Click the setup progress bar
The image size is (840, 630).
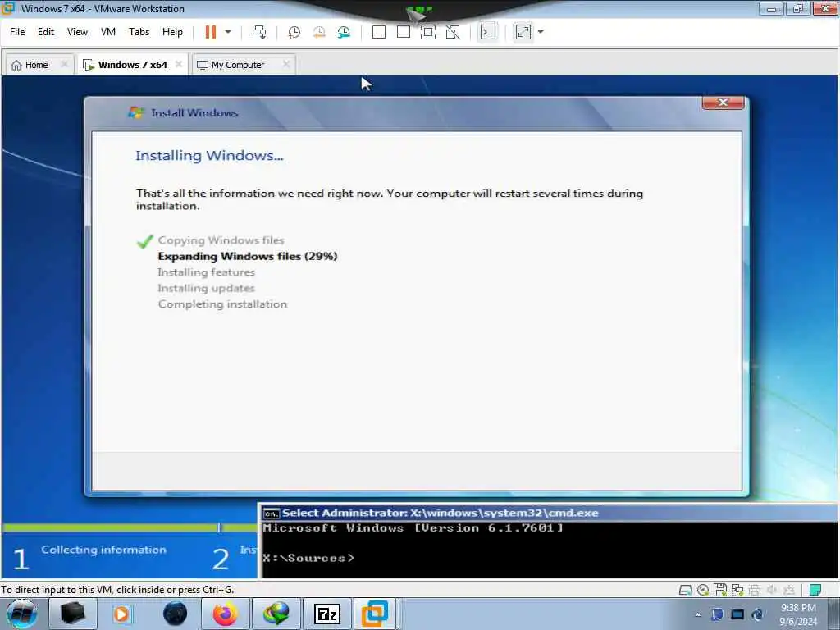(x=130, y=527)
